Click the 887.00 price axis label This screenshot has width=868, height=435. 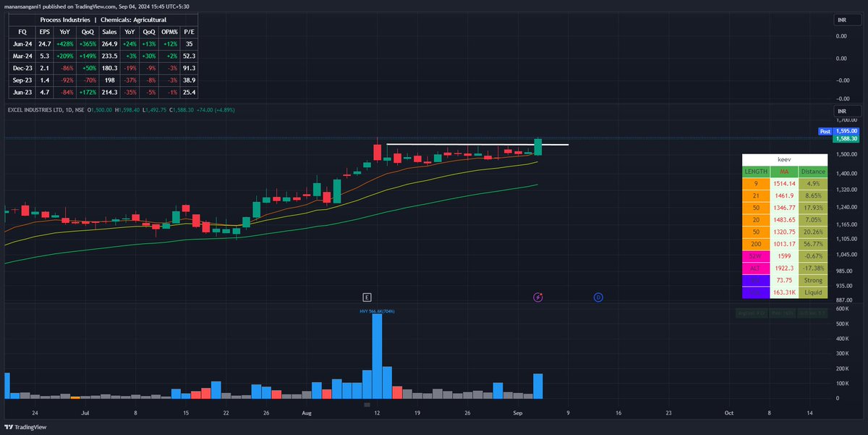pyautogui.click(x=846, y=300)
